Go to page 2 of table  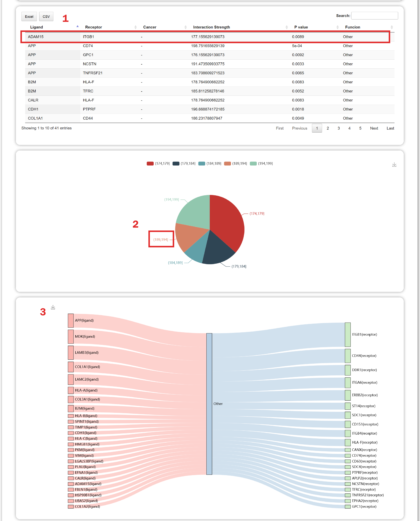pos(328,128)
